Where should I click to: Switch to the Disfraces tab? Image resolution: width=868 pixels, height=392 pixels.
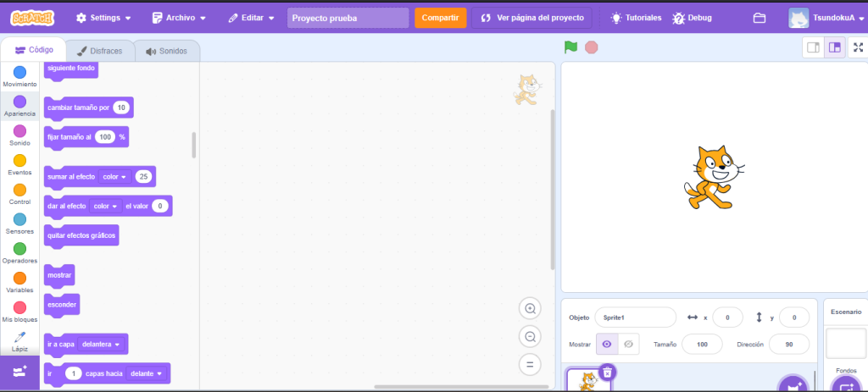[100, 51]
